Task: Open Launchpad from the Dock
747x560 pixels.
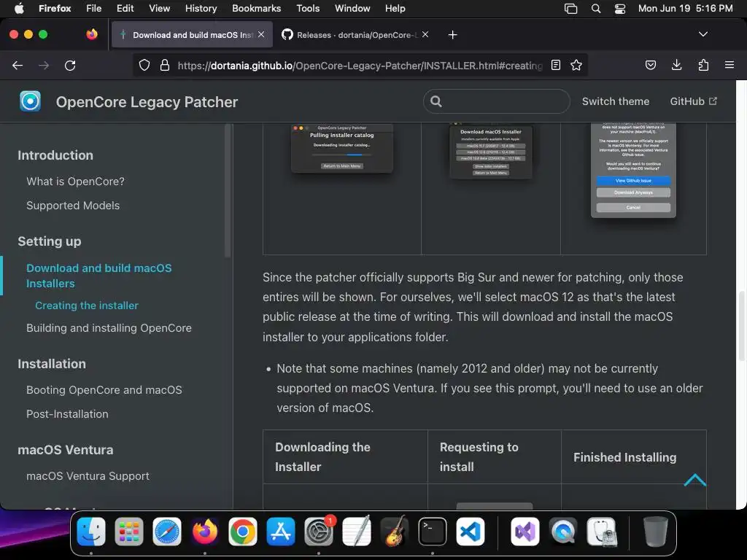Action: pyautogui.click(x=128, y=532)
